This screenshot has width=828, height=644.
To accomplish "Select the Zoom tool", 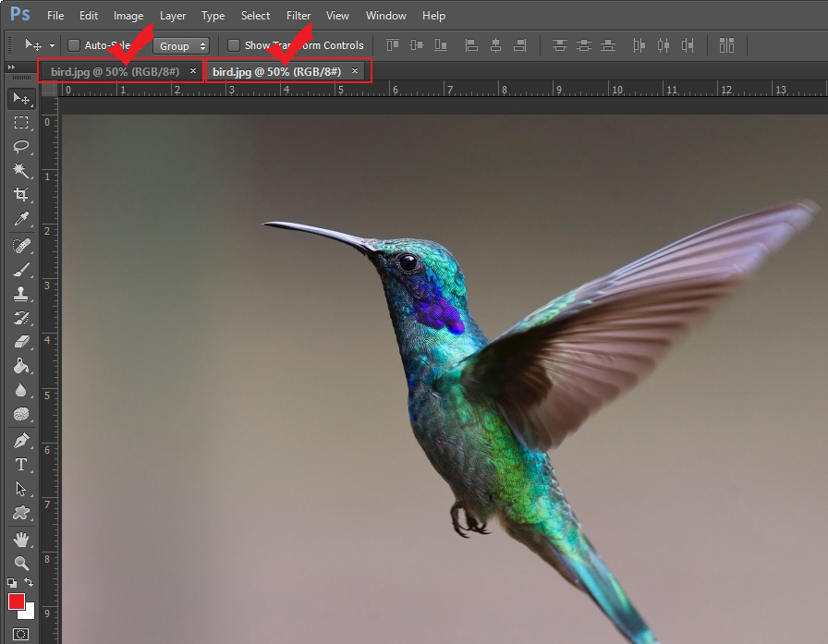I will click(21, 564).
